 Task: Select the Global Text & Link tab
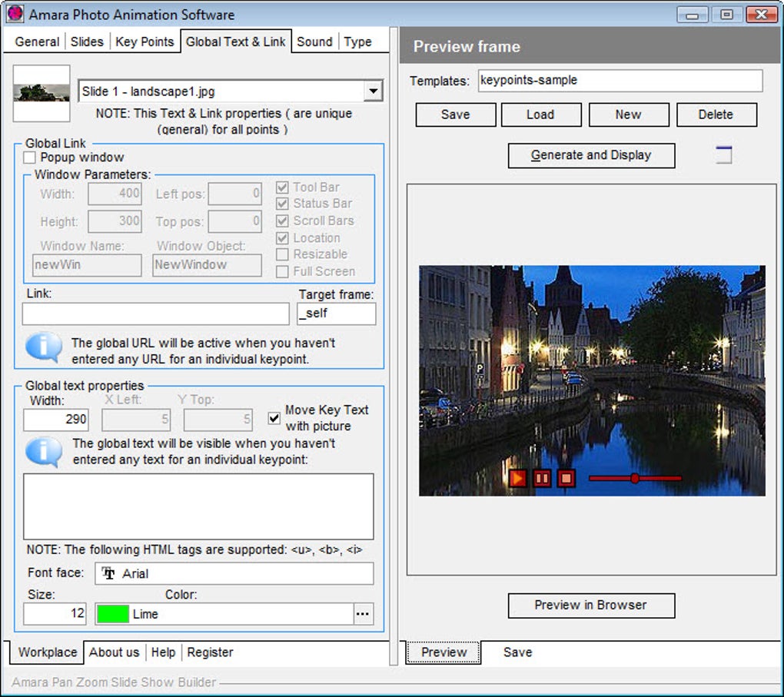pos(235,41)
